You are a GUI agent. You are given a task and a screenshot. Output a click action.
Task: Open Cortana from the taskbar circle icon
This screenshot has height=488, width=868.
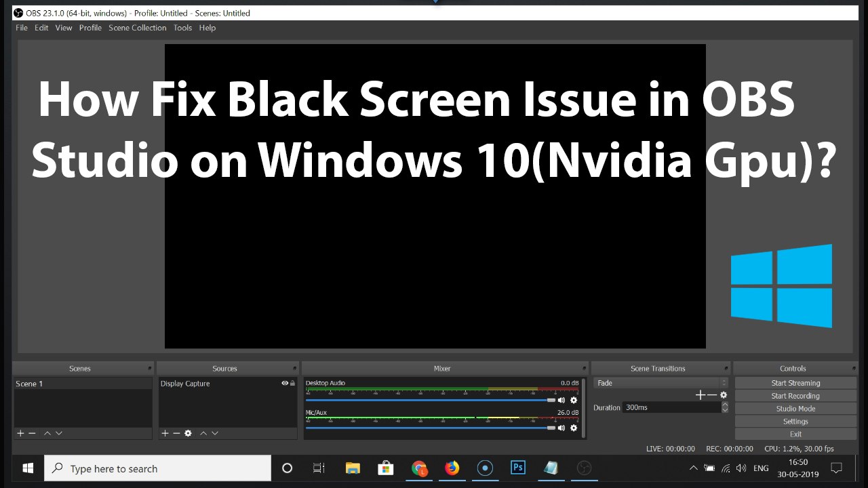(x=287, y=468)
